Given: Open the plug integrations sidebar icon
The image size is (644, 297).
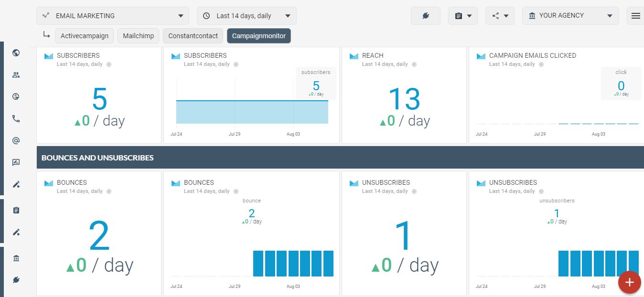Looking at the screenshot, I should (16, 280).
